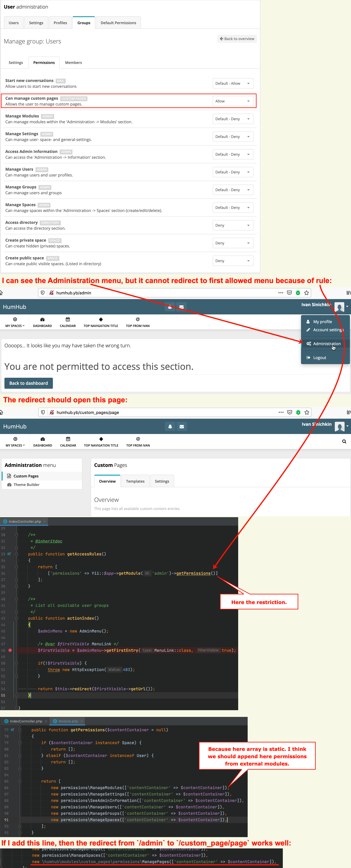Viewport: 351px width, 868px height.
Task: Click the Back to dashboard button
Action: coord(28,383)
